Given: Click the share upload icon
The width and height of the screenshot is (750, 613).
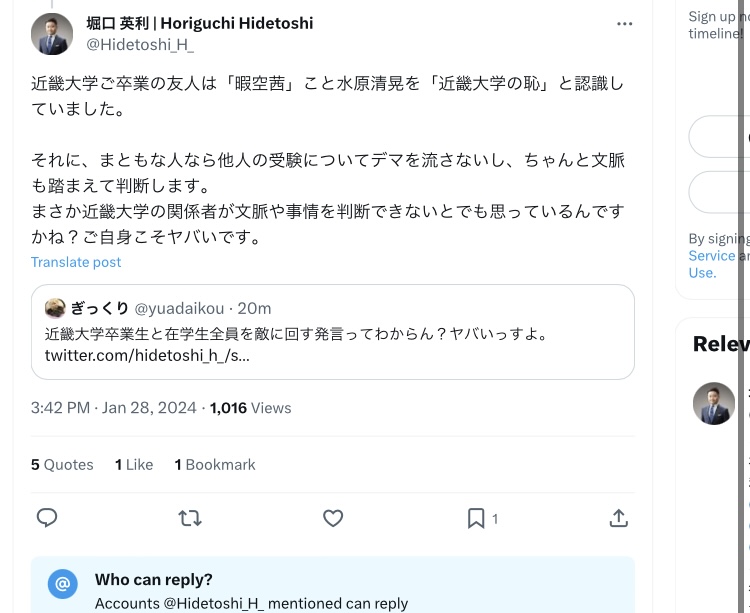Looking at the screenshot, I should coord(619,518).
